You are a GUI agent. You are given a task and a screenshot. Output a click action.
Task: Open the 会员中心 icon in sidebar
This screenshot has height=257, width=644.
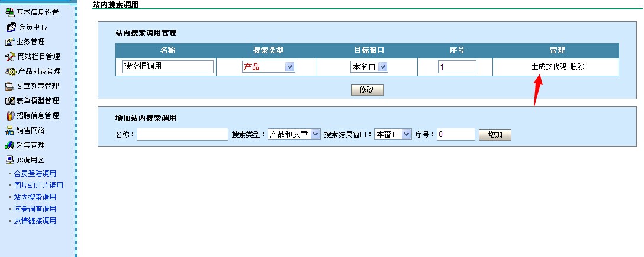9,27
